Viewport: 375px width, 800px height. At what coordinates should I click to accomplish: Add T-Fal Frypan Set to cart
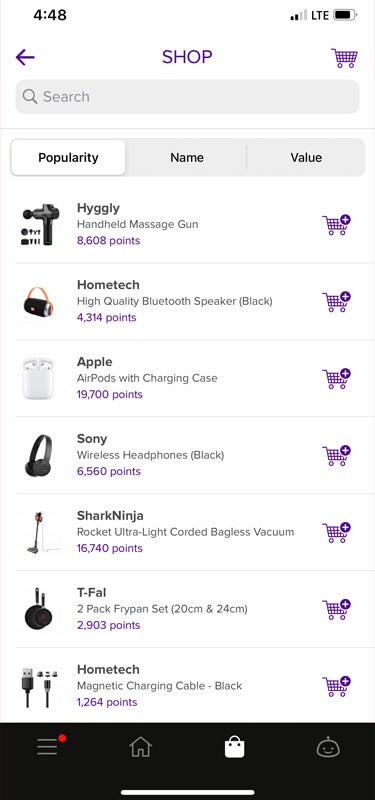(x=337, y=610)
